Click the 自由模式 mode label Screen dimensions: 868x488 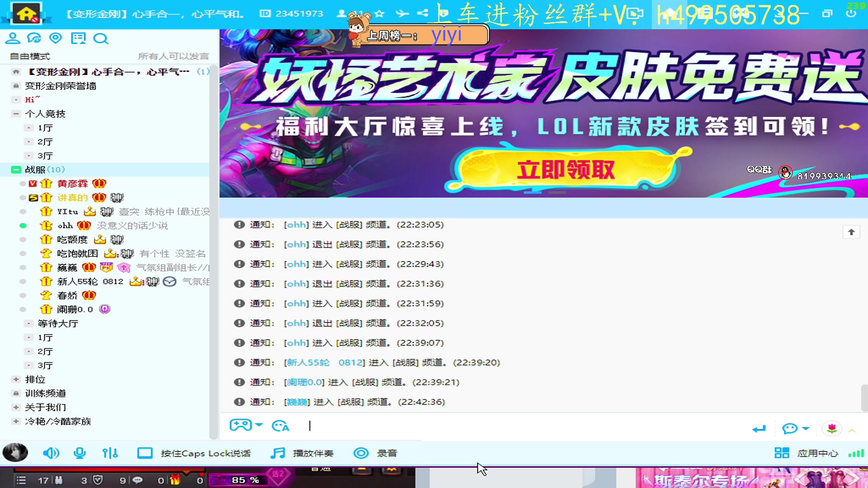tap(30, 56)
